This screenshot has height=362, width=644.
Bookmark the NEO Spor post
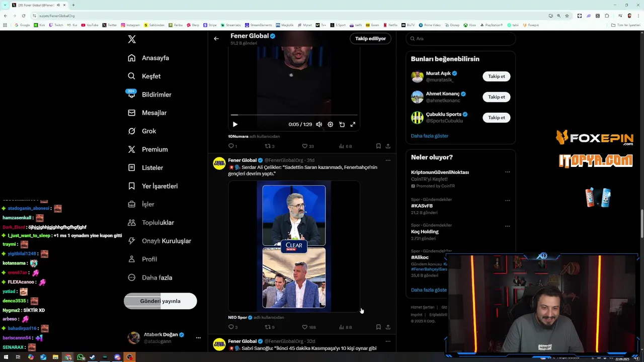tap(378, 327)
